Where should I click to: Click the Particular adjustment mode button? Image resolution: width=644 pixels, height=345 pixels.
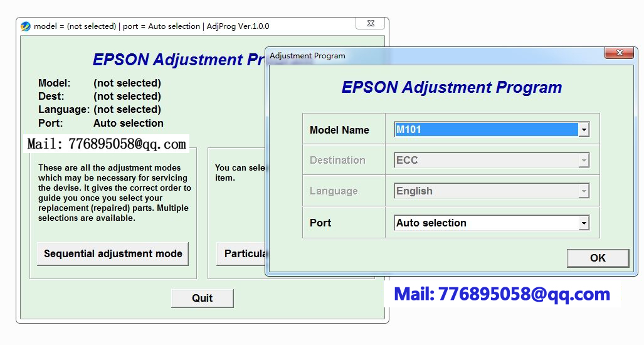(x=241, y=254)
